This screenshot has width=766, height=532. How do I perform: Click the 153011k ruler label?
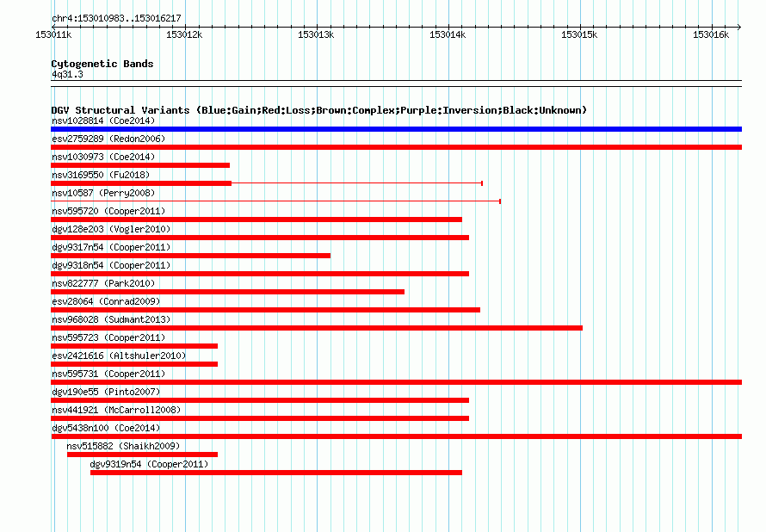53,34
